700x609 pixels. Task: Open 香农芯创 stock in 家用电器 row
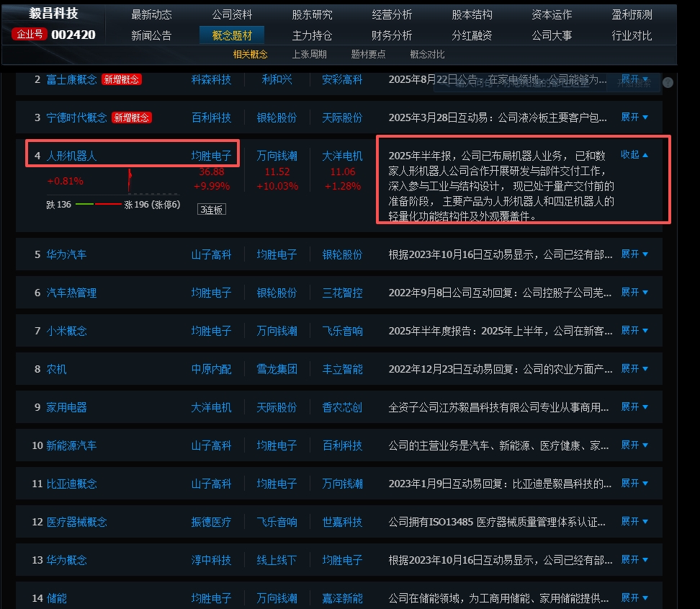tap(342, 407)
